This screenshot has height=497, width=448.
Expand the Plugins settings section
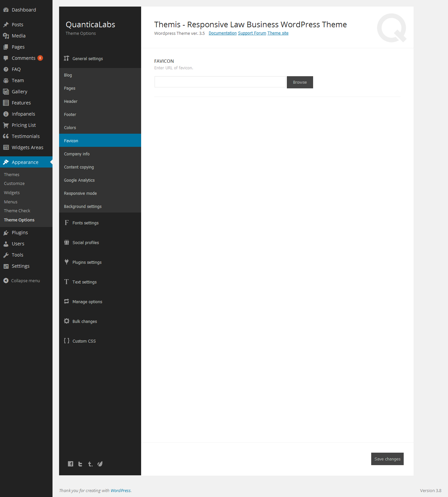click(x=100, y=262)
